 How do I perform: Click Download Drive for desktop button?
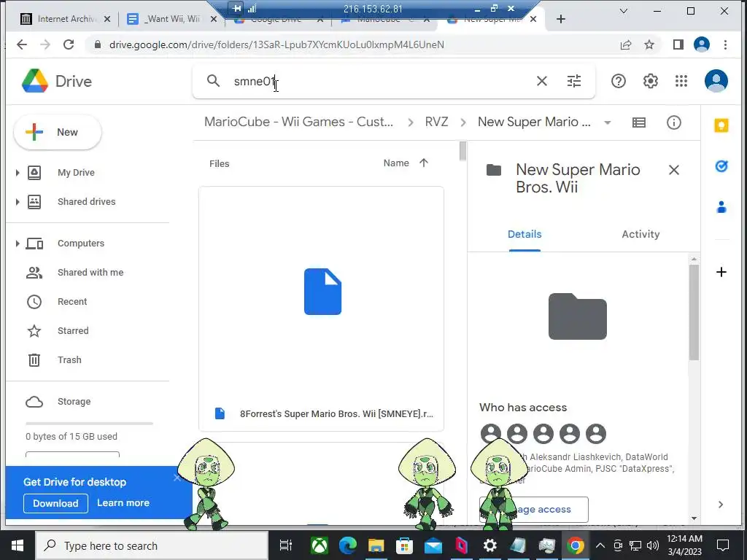[x=55, y=503]
